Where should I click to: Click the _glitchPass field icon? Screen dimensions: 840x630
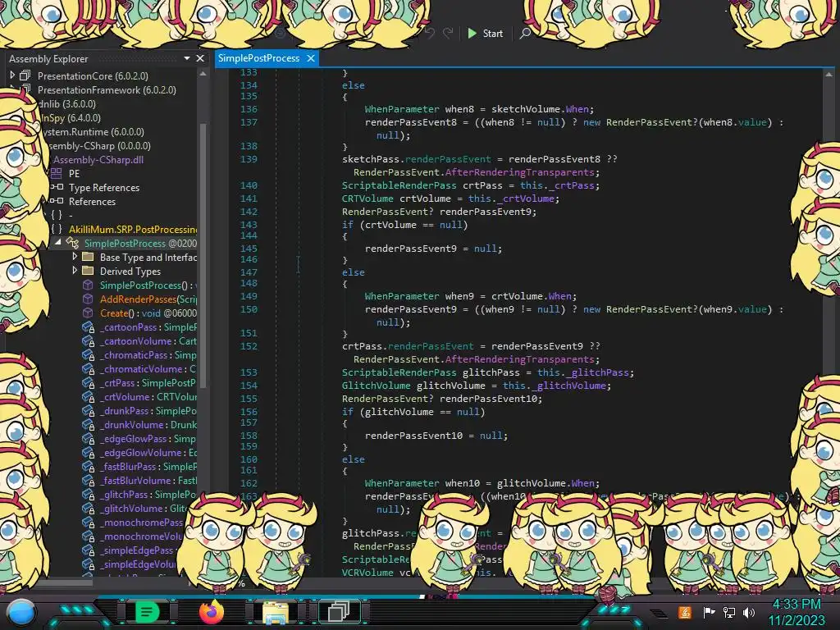tap(88, 494)
